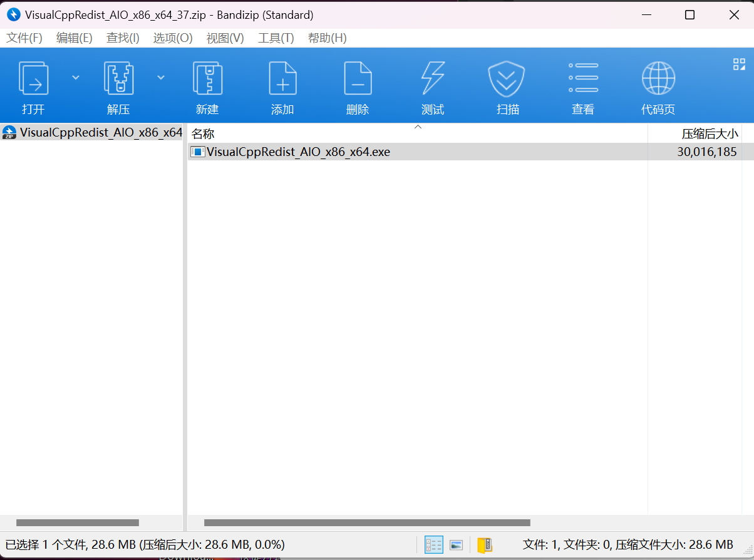Select VisualCppRedist_AIO_x86_x64.exe in file list
The height and width of the screenshot is (560, 754).
(298, 152)
